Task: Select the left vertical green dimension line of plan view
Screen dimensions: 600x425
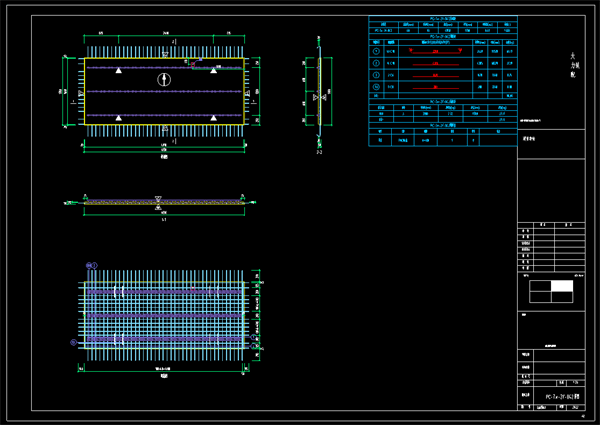Action: point(62,91)
